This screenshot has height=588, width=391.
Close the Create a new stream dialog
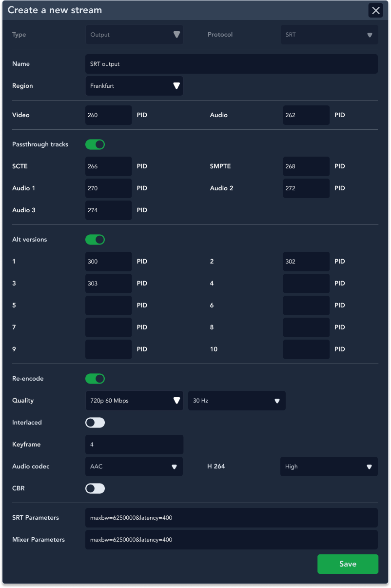[375, 10]
